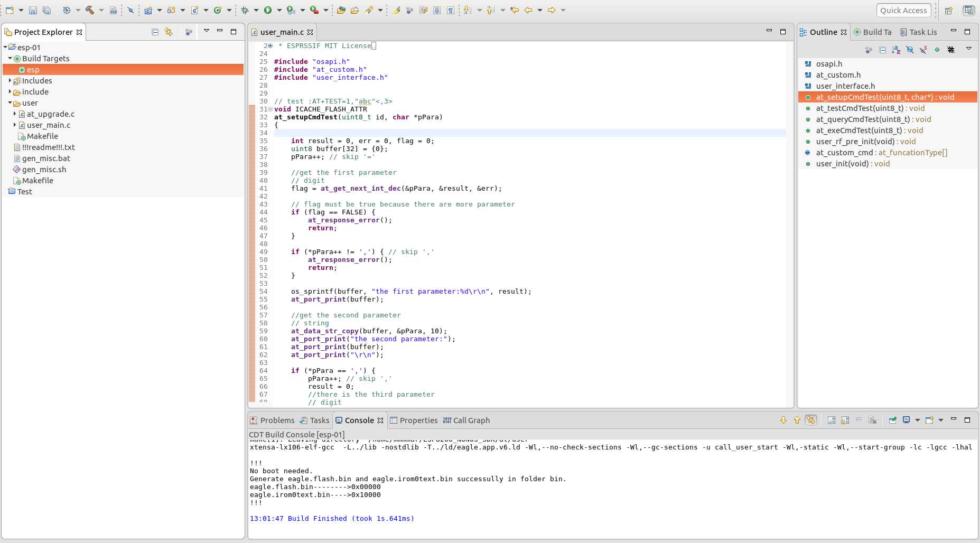Select user_init(void) in Outline
980x543 pixels.
(853, 163)
